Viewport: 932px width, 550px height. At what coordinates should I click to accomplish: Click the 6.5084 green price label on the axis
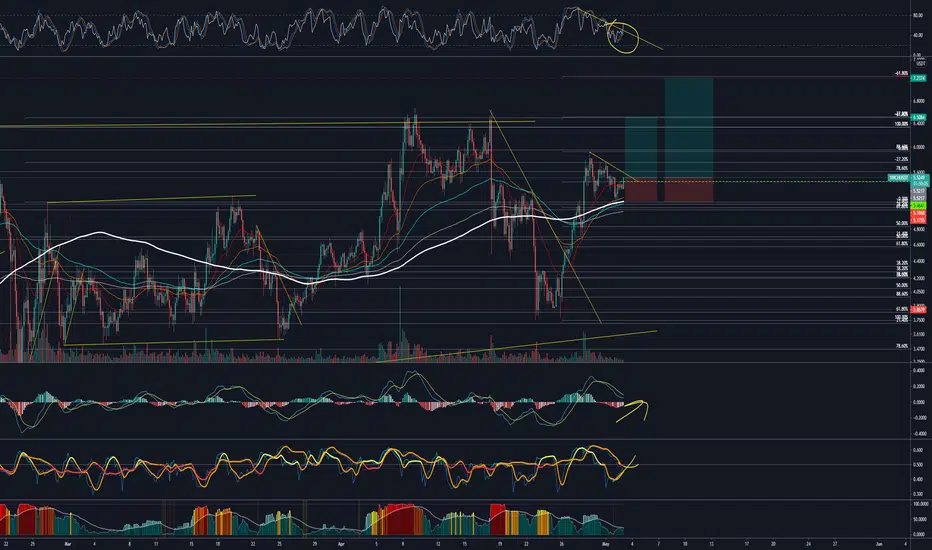pos(918,118)
